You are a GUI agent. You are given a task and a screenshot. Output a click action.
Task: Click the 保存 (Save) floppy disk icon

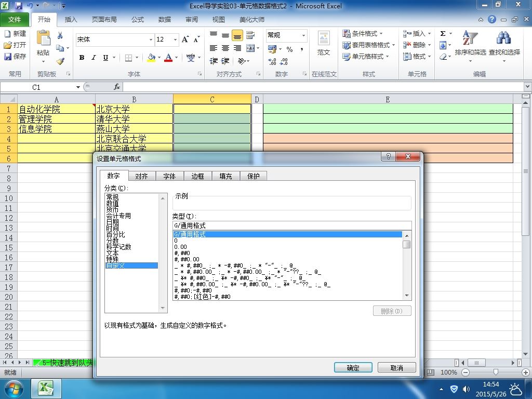tap(7, 56)
